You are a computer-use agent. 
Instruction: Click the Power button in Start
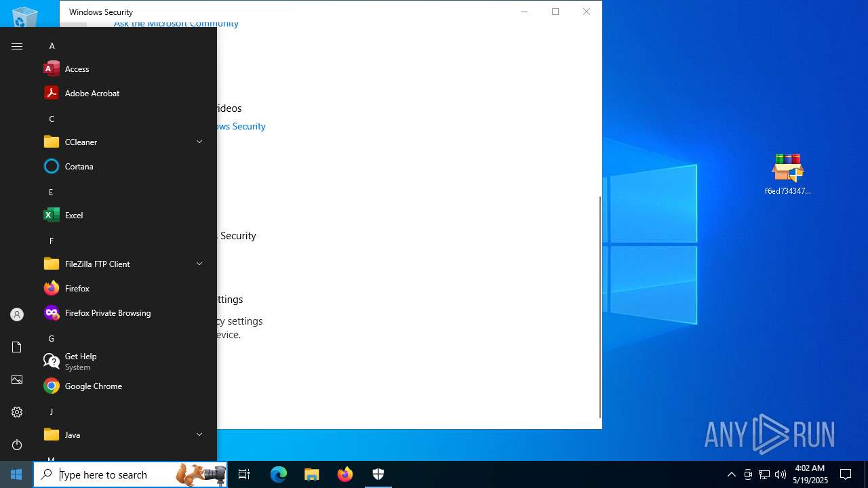click(17, 445)
